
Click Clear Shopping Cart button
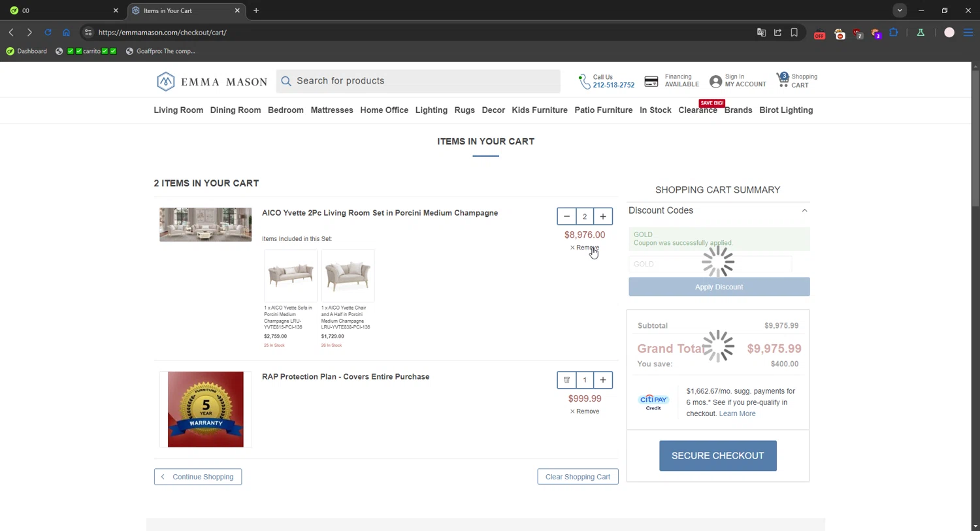pyautogui.click(x=578, y=477)
